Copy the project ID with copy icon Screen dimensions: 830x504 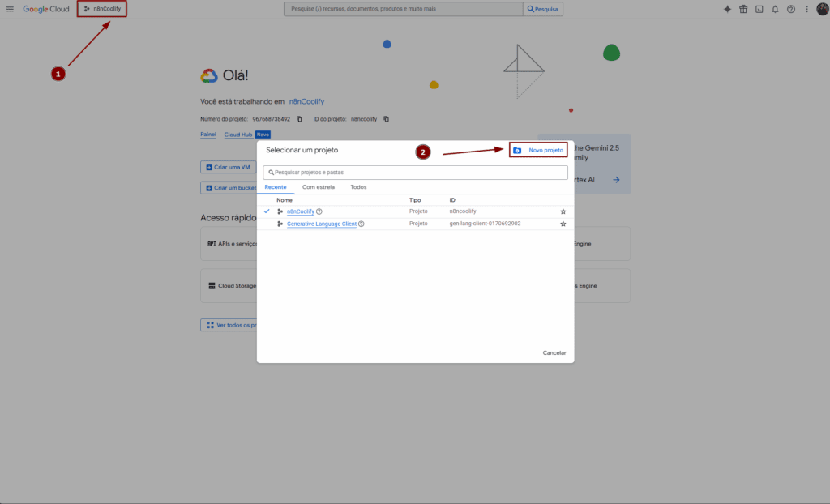click(x=387, y=119)
